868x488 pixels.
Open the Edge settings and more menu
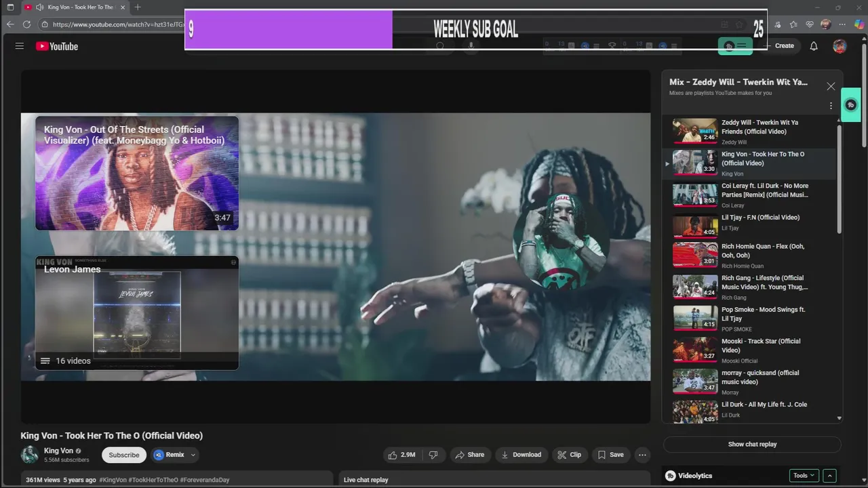842,24
